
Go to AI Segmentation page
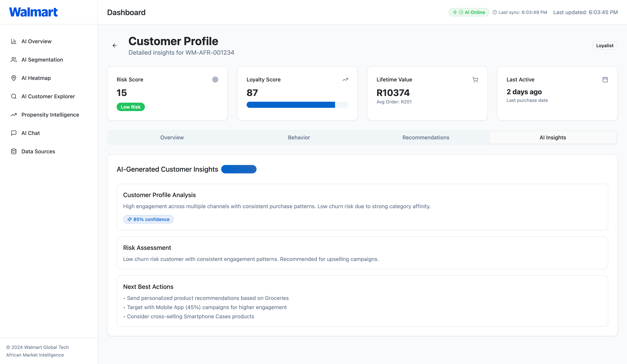pyautogui.click(x=49, y=60)
